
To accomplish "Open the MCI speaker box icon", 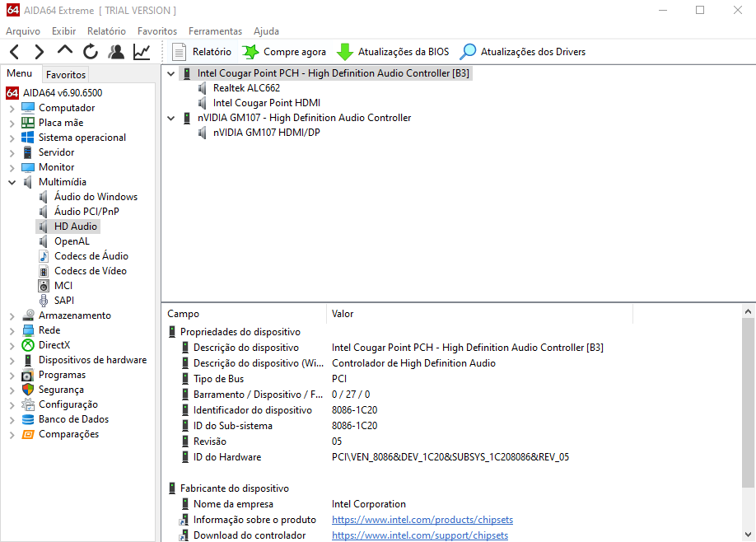I will pos(44,286).
